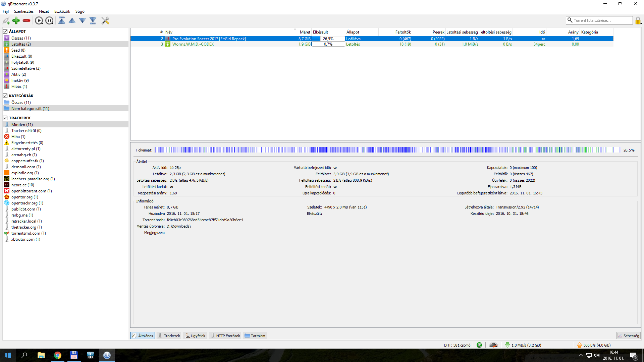Open the Eszközök menu
The height and width of the screenshot is (362, 644).
(x=62, y=11)
